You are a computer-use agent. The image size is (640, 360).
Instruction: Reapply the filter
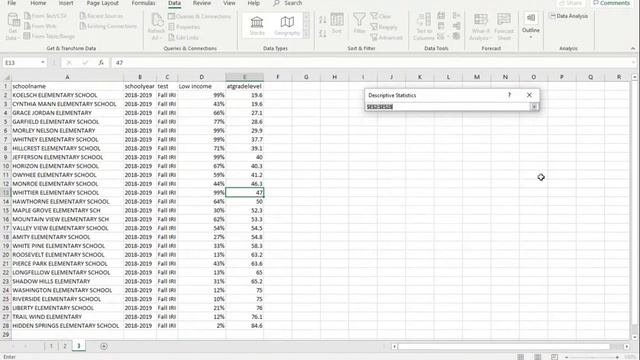point(384,27)
